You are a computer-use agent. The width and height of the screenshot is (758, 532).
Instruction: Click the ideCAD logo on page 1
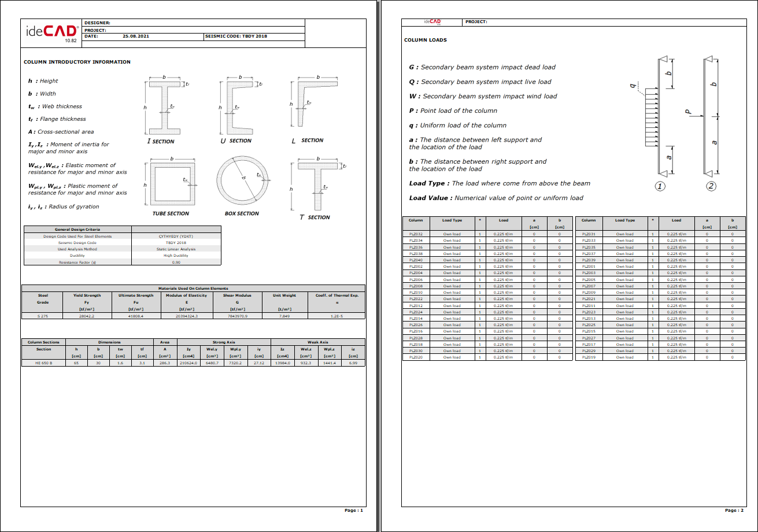pos(52,32)
